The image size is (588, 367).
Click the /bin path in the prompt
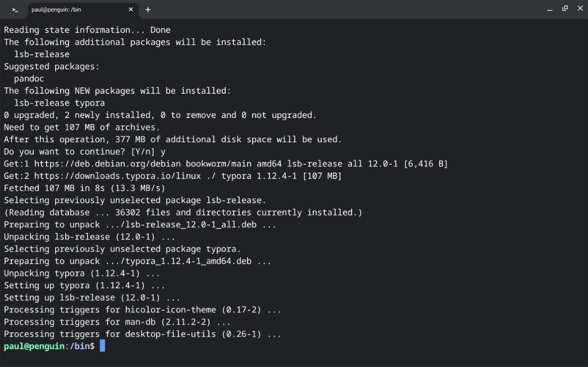coord(79,346)
